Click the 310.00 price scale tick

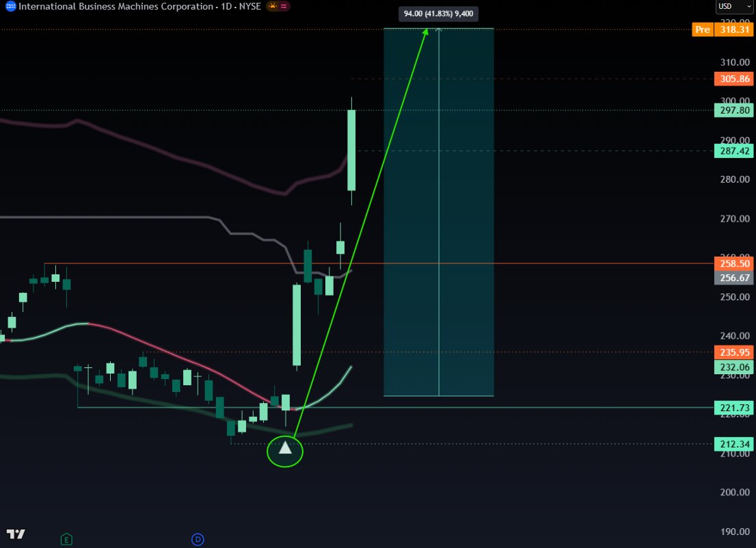pos(735,62)
